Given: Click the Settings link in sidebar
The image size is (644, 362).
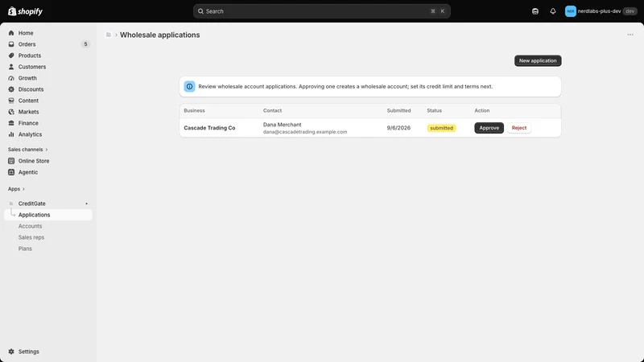Looking at the screenshot, I should click(28, 352).
